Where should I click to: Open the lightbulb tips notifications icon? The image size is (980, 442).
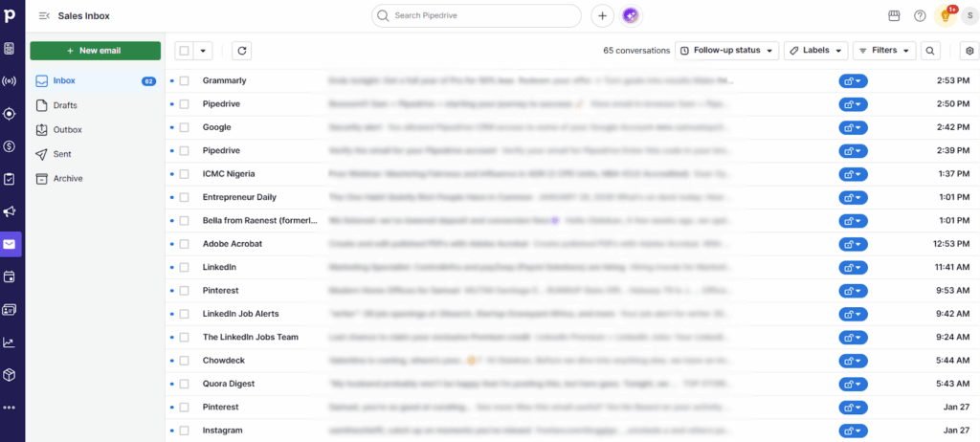point(946,16)
